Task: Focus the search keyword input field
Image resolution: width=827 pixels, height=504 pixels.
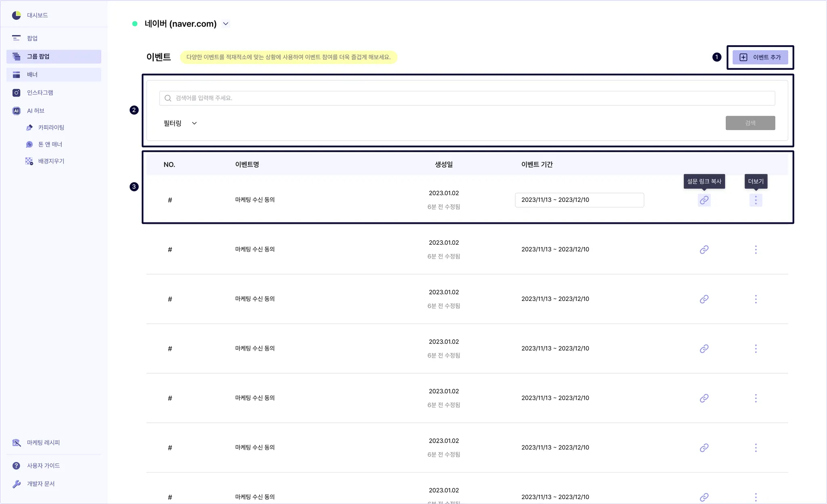Action: click(467, 98)
